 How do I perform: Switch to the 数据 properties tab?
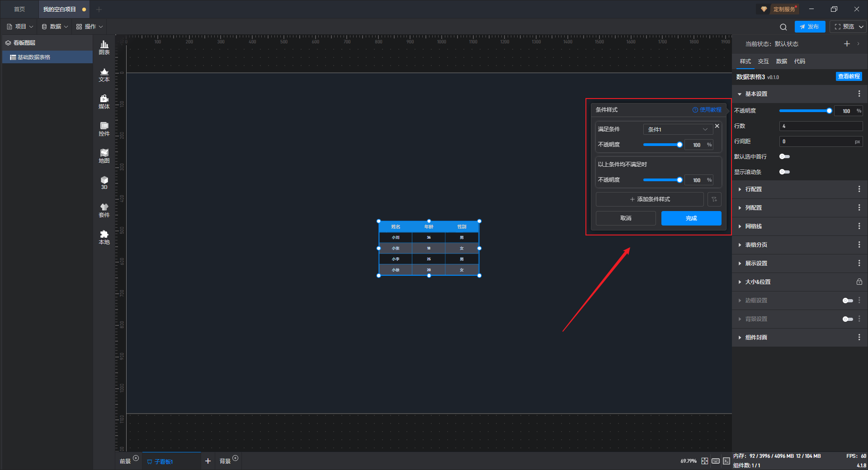tap(782, 61)
